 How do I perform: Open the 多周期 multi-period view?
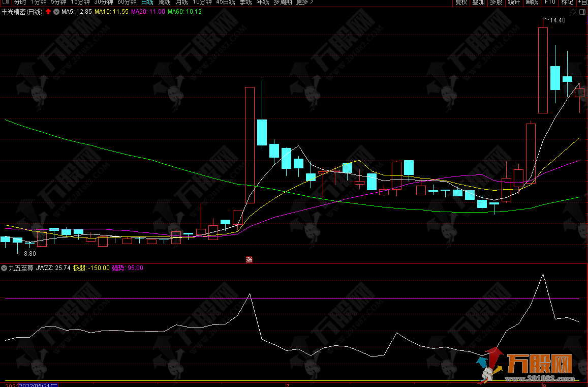tap(283, 2)
